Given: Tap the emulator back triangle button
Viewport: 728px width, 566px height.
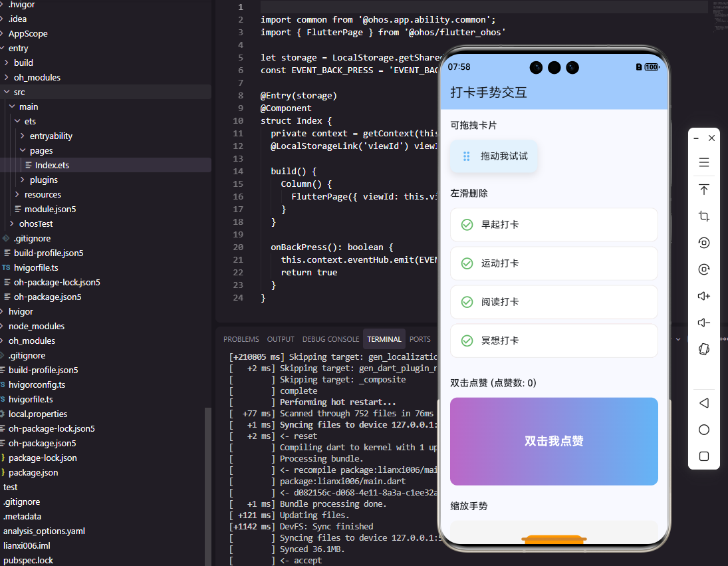Looking at the screenshot, I should (704, 403).
